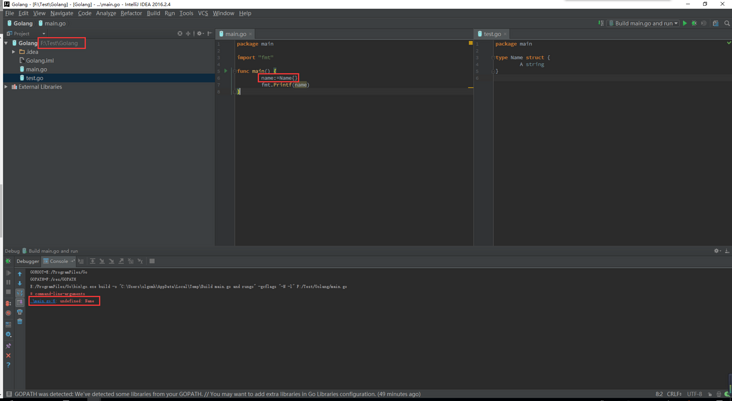Switch to the Debugger tab
The image size is (732, 401).
point(27,261)
